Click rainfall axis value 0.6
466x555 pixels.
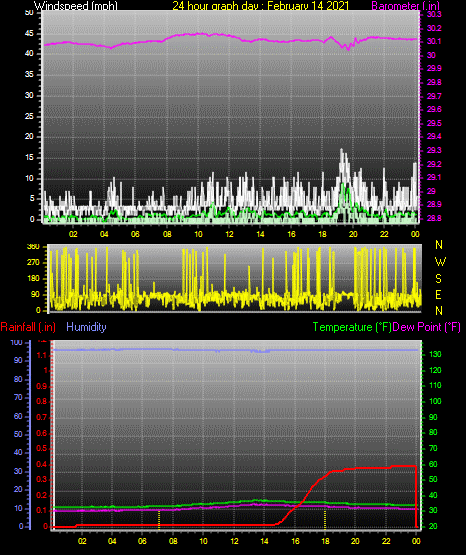pos(42,433)
